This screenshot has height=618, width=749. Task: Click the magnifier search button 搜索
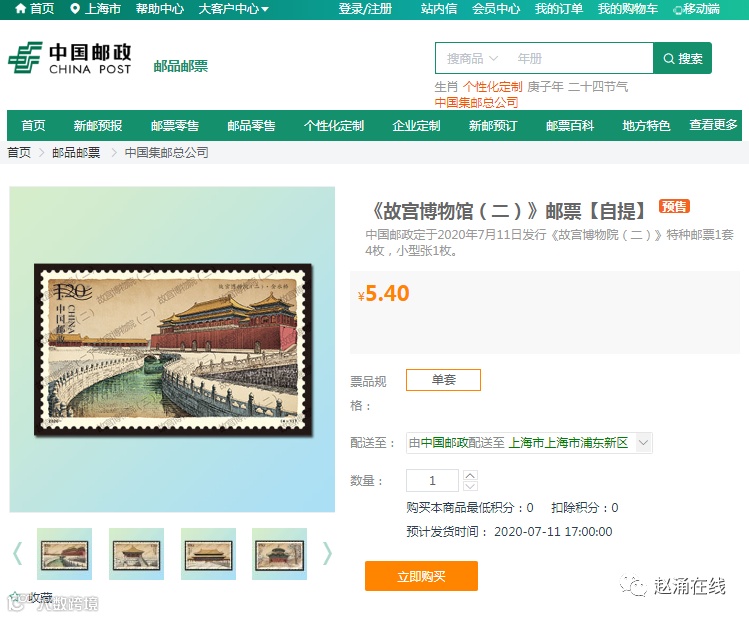683,58
